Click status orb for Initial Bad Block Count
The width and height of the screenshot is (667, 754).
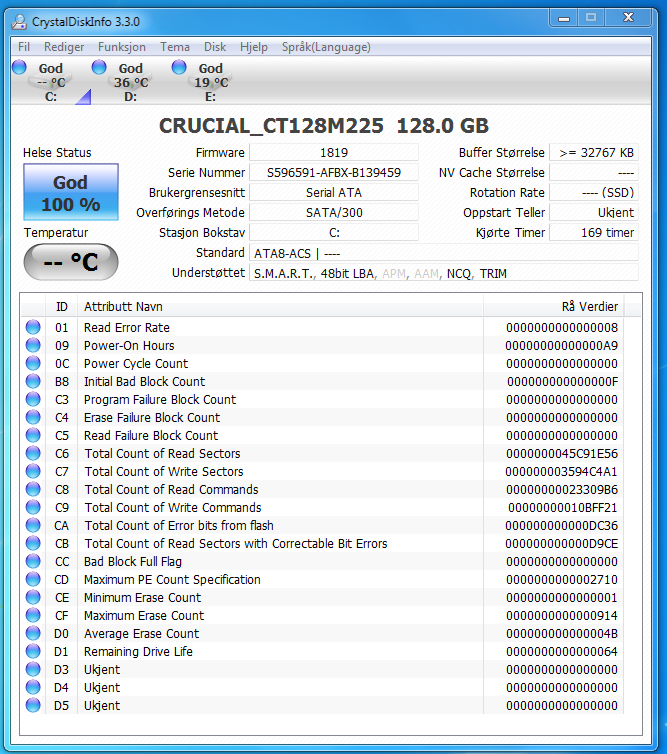[x=33, y=381]
